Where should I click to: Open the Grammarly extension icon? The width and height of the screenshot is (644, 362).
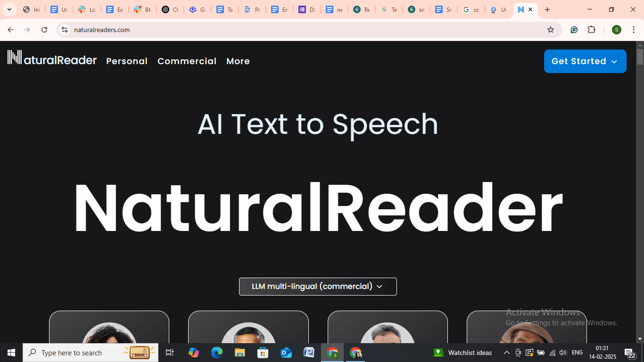pos(574,30)
